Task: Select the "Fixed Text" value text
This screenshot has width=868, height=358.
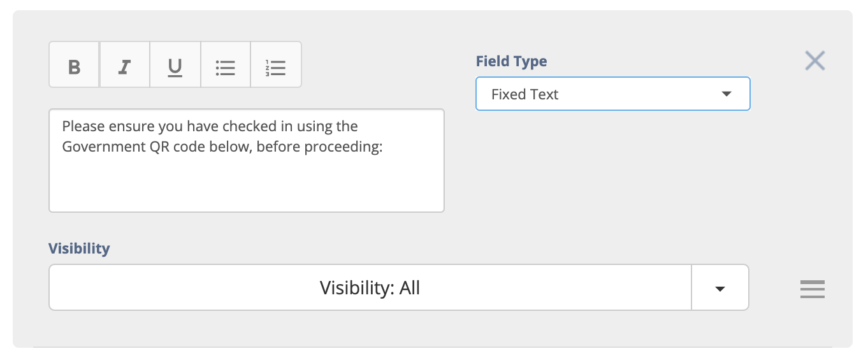Action: tap(524, 94)
